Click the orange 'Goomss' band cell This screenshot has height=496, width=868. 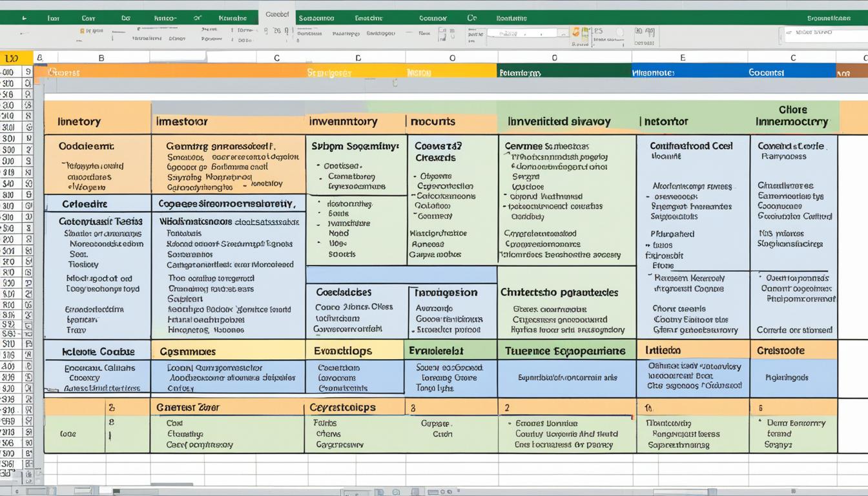(170, 72)
